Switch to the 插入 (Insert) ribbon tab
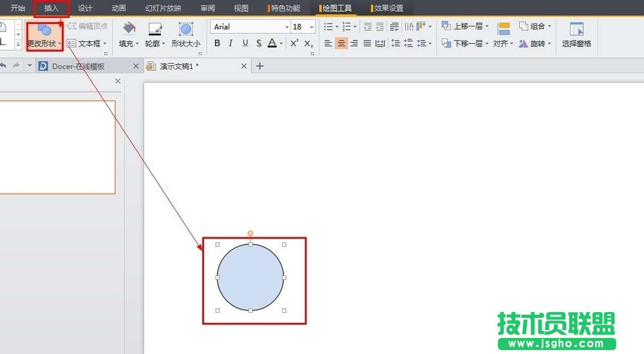The width and height of the screenshot is (644, 354). pyautogui.click(x=51, y=8)
